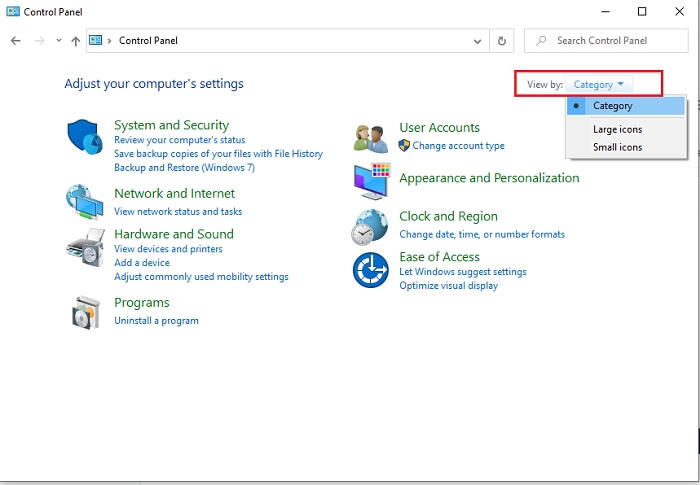Click the Add a device link

[x=142, y=263]
